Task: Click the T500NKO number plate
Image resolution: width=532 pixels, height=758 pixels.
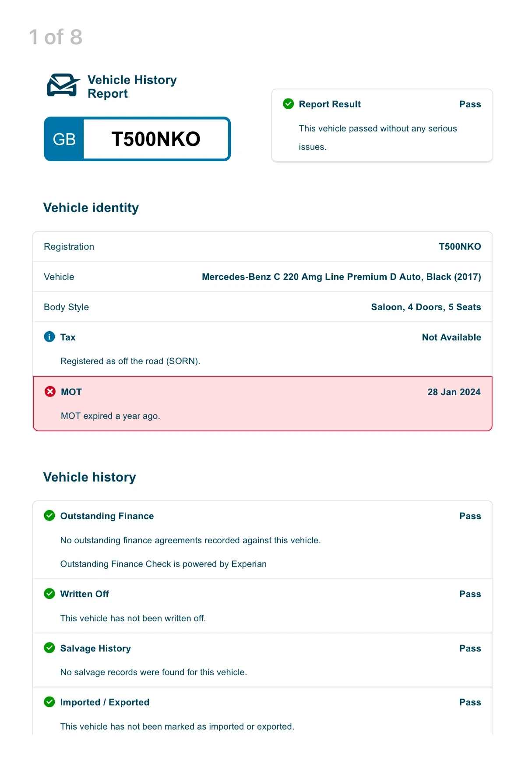Action: pos(137,139)
